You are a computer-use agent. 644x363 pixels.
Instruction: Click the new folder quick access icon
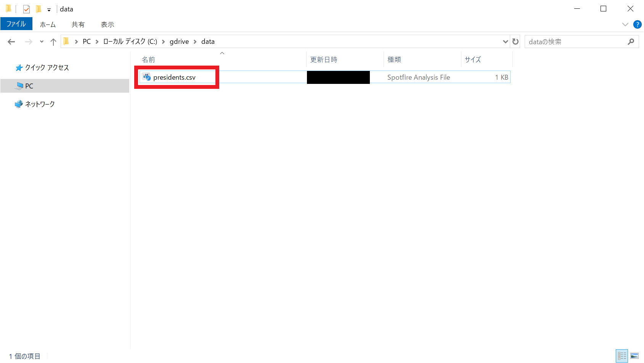tap(38, 9)
